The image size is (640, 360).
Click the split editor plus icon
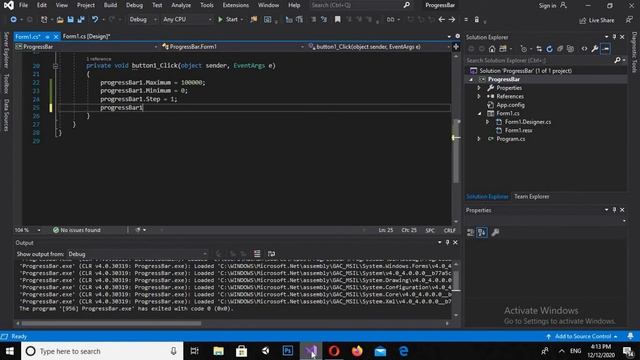(x=456, y=47)
